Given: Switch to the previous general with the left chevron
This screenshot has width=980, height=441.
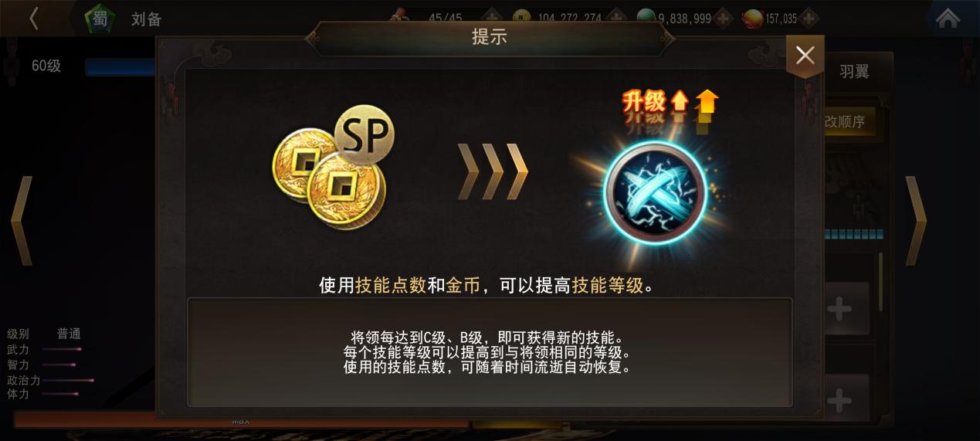Looking at the screenshot, I should coord(22,220).
